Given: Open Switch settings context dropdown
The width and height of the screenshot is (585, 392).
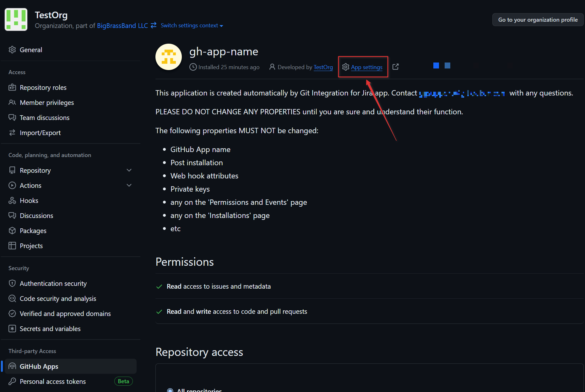Looking at the screenshot, I should pos(192,25).
